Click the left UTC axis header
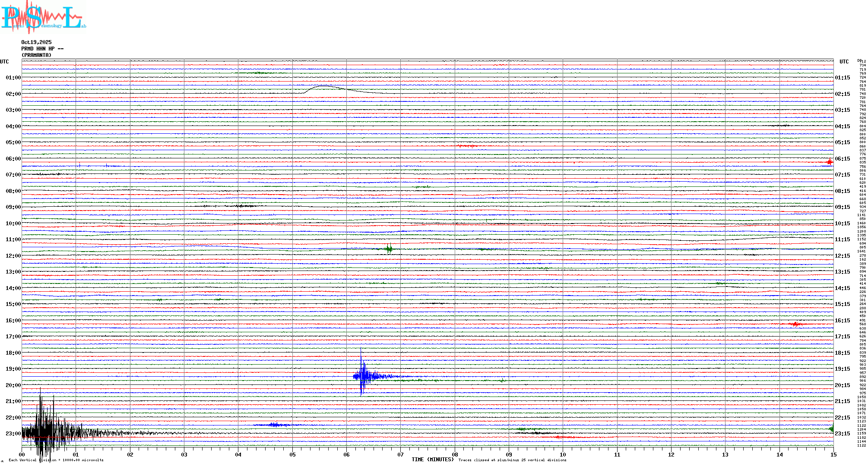Viewport: 868px width, 466px height. (4, 62)
